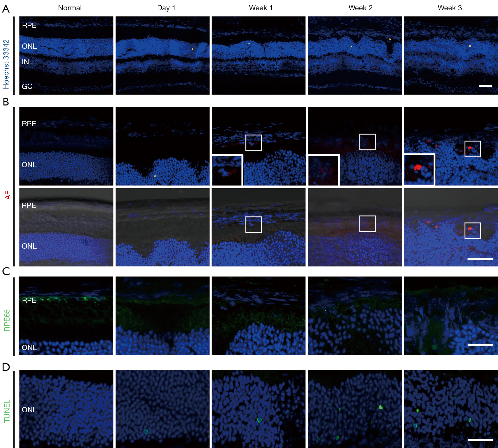Open the AF brightfield overlay Week 3 image
Image resolution: width=498 pixels, height=448 pixels.
tap(451, 227)
